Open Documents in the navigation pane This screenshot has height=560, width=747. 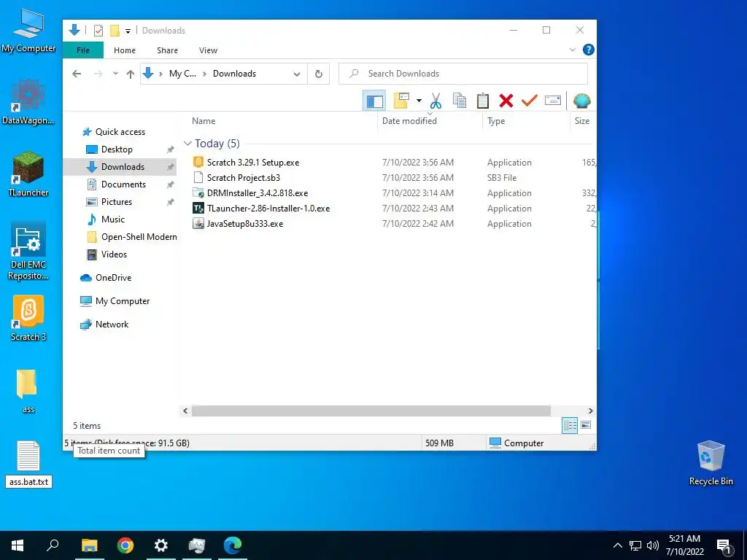click(123, 184)
